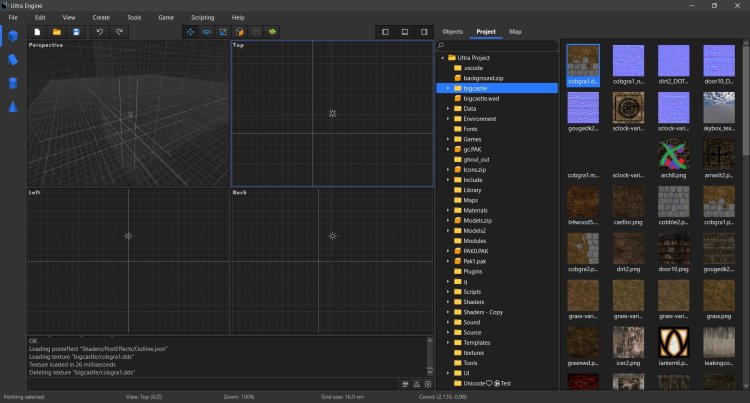The height and width of the screenshot is (403, 750).
Task: Select the lantern6.png texture thumbnail
Action: (x=674, y=343)
